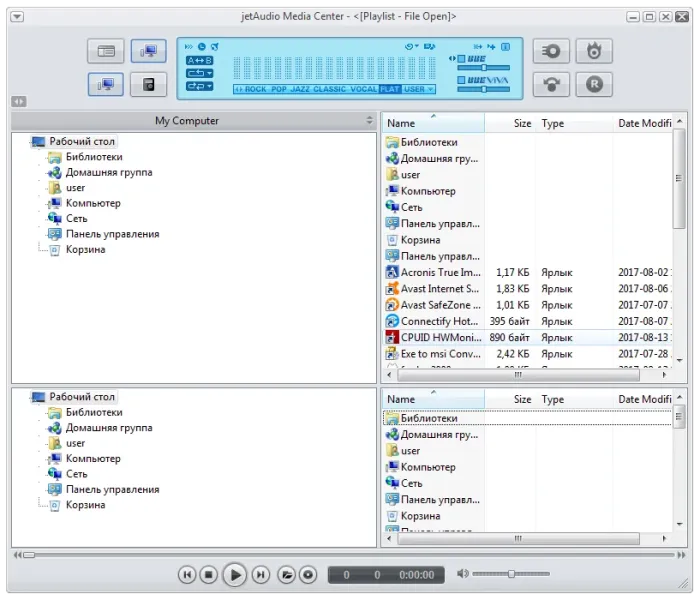
Task: Sort the upper file list by Size
Action: click(522, 123)
